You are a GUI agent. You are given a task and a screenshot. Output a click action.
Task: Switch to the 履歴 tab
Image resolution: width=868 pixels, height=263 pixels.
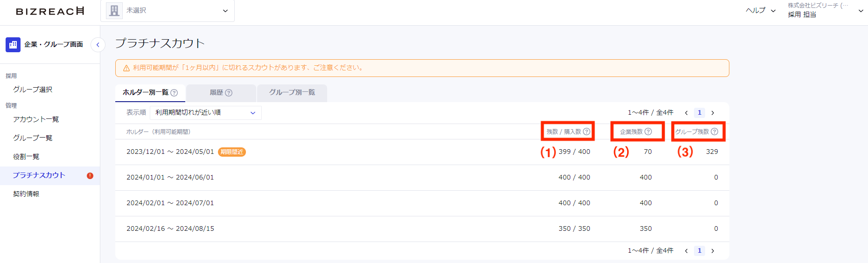click(x=221, y=93)
